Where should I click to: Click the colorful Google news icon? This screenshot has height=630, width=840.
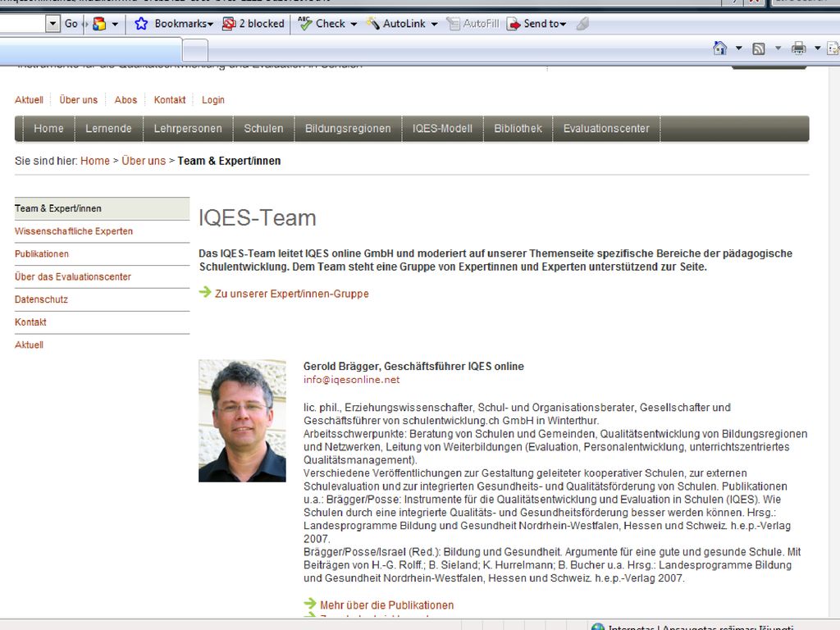coord(99,24)
